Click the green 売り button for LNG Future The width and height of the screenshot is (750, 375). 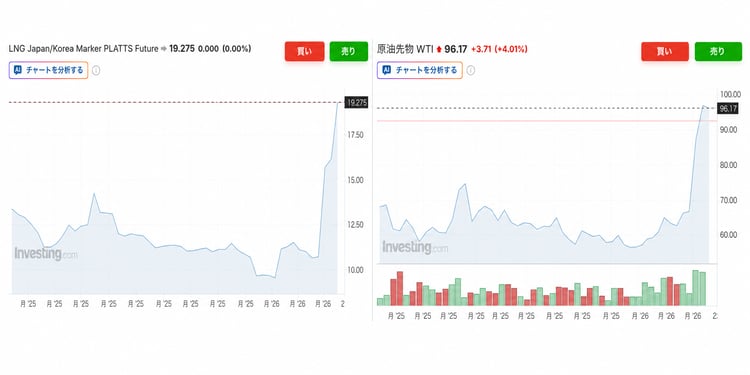coord(349,52)
